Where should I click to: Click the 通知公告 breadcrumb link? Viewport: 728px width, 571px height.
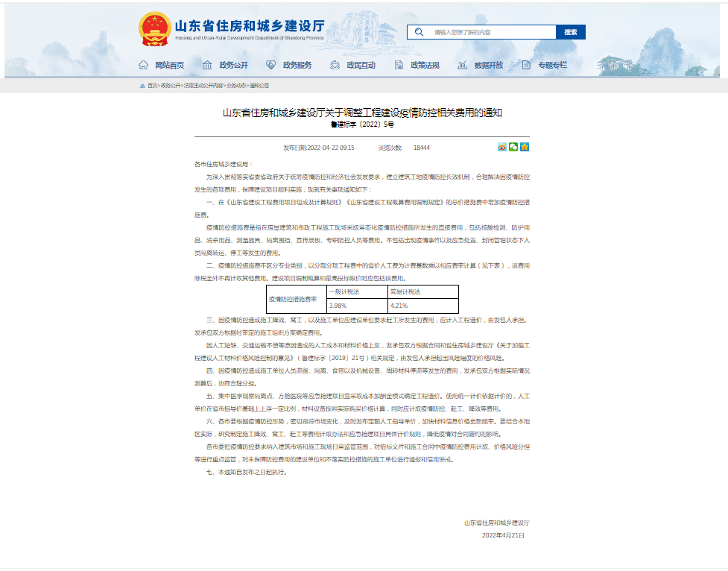(x=259, y=86)
